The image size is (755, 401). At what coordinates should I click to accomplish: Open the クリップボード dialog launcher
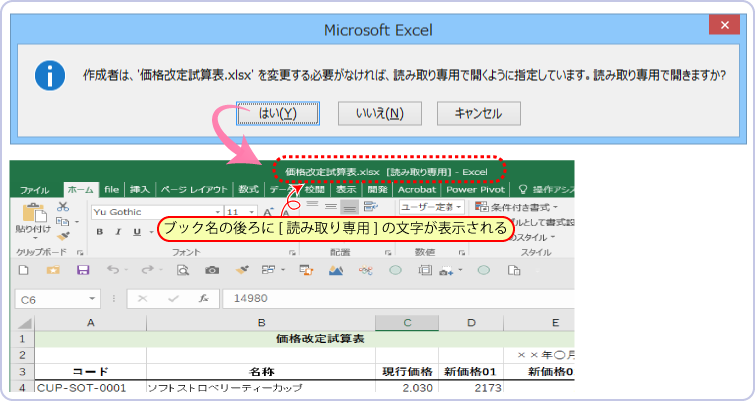click(x=80, y=252)
